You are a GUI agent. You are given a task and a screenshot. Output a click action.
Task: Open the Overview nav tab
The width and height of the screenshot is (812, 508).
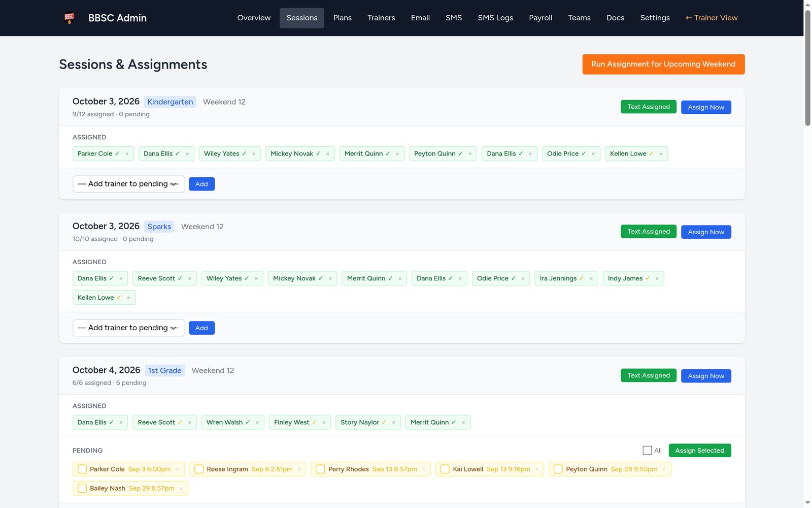coord(254,18)
